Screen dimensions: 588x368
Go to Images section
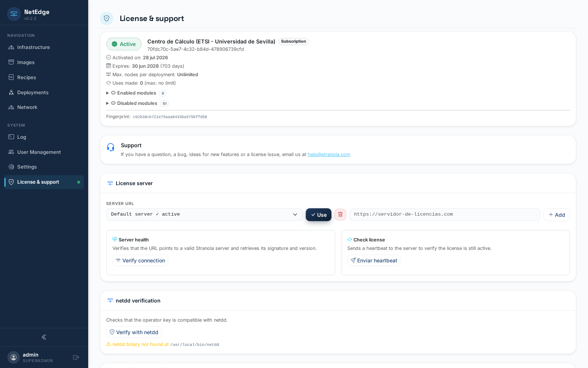click(44, 62)
